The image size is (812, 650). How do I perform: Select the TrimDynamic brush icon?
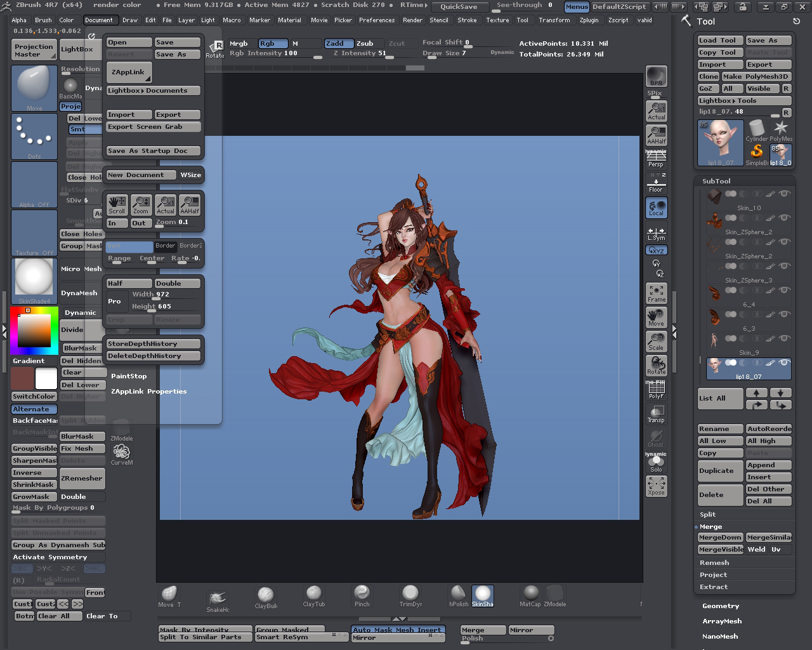coord(410,596)
